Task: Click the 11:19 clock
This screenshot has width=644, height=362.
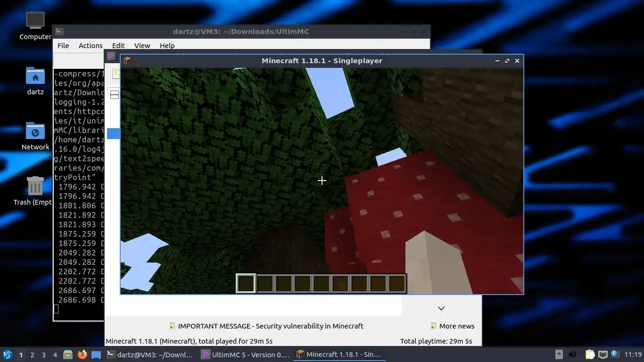Action: [633, 354]
